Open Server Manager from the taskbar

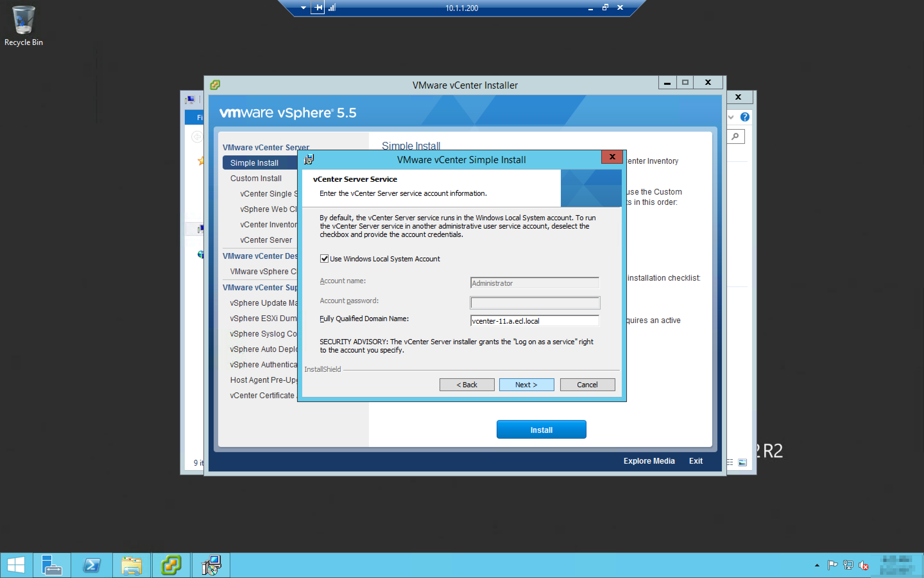click(52, 565)
